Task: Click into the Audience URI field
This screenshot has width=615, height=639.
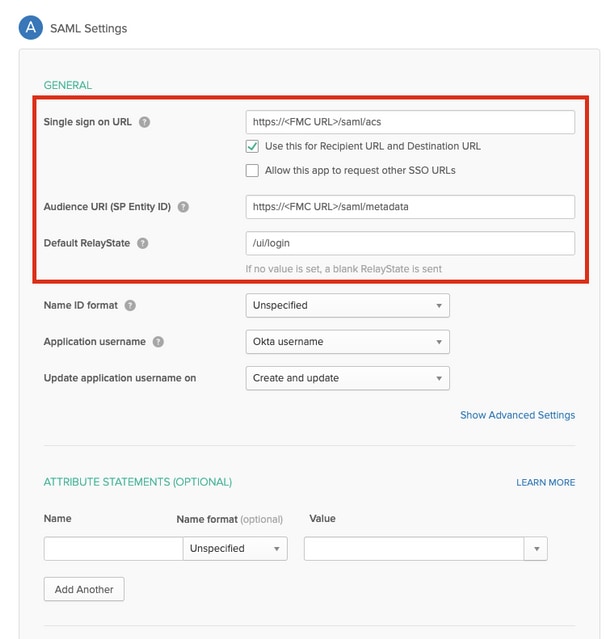Action: [410, 207]
